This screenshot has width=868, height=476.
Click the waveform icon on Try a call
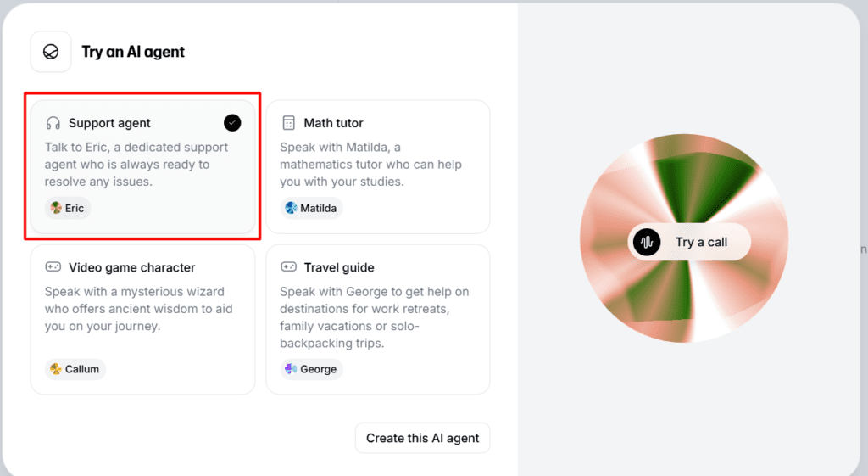coord(648,242)
